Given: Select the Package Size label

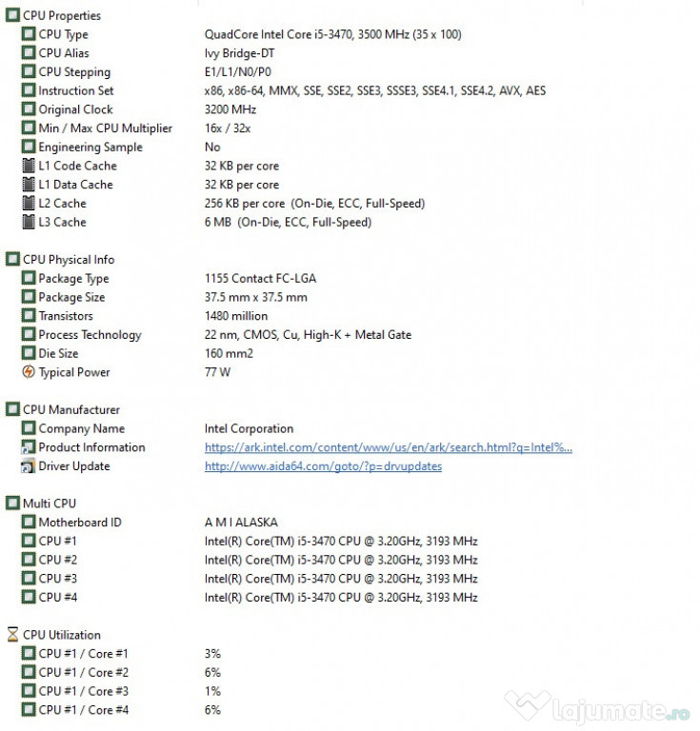Looking at the screenshot, I should click(x=71, y=297).
